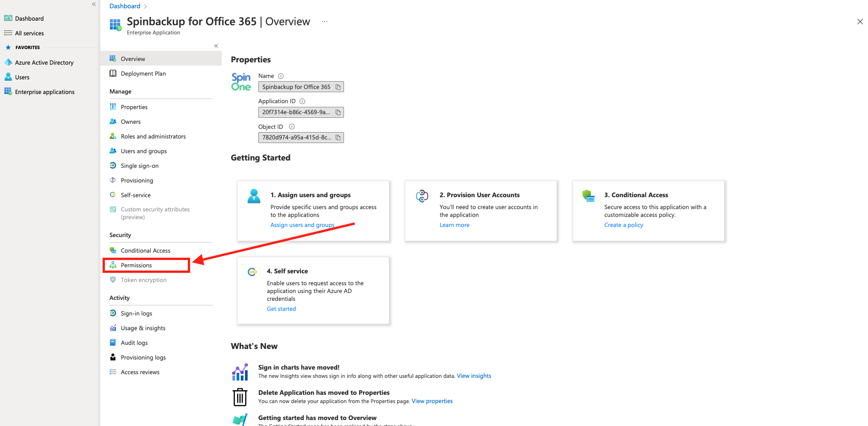Open the more options ellipsis in header
Image resolution: width=868 pixels, height=426 pixels.
point(325,22)
